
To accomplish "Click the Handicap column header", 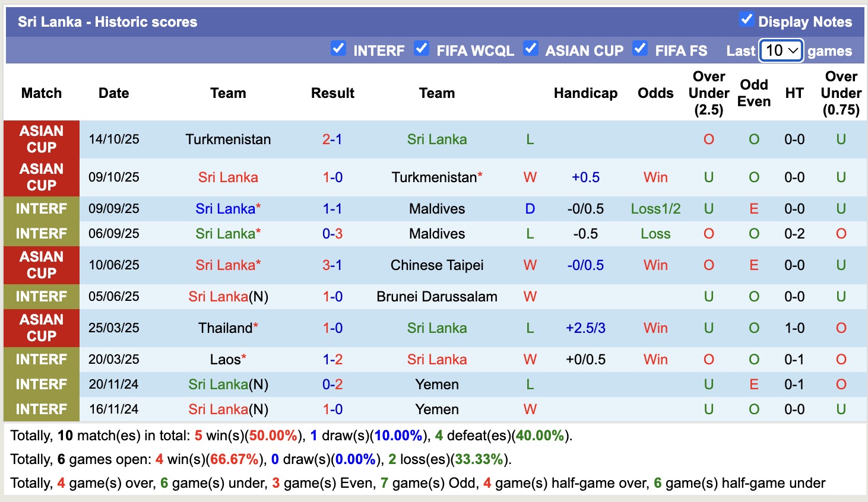I will [585, 93].
